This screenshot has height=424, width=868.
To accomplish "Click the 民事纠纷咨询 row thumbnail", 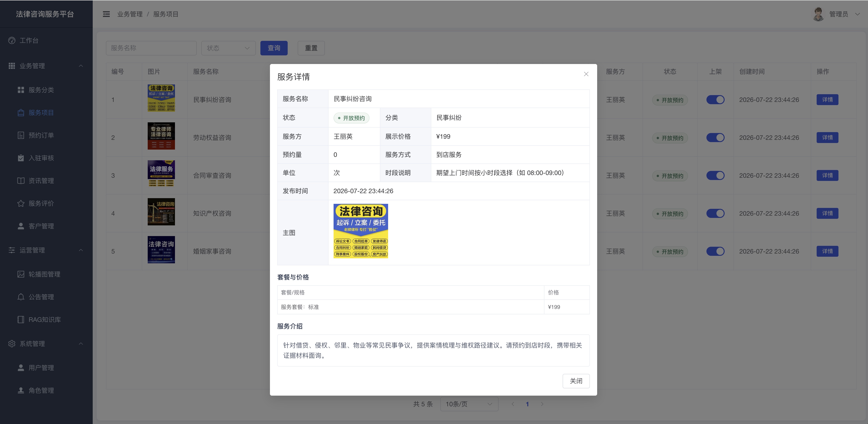I will [x=161, y=98].
